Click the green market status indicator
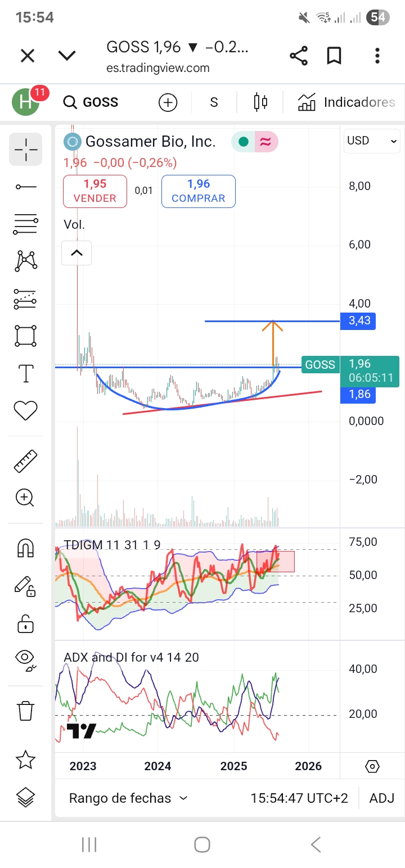The height and width of the screenshot is (868, 405). pos(244,142)
